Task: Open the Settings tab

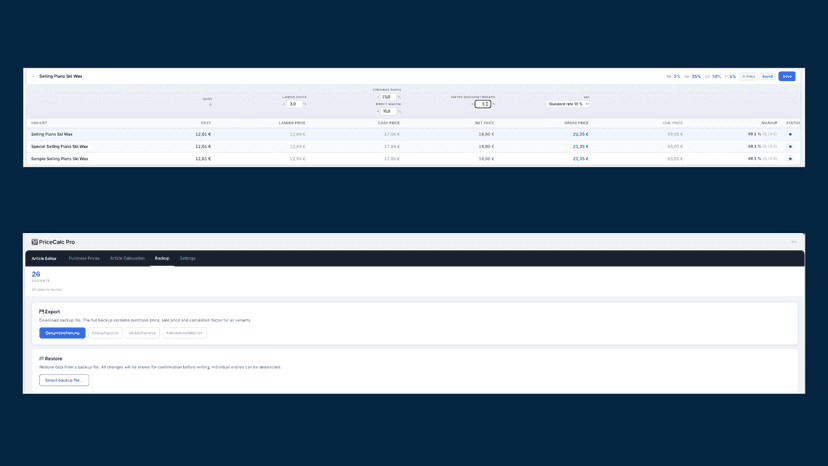Action: click(187, 258)
